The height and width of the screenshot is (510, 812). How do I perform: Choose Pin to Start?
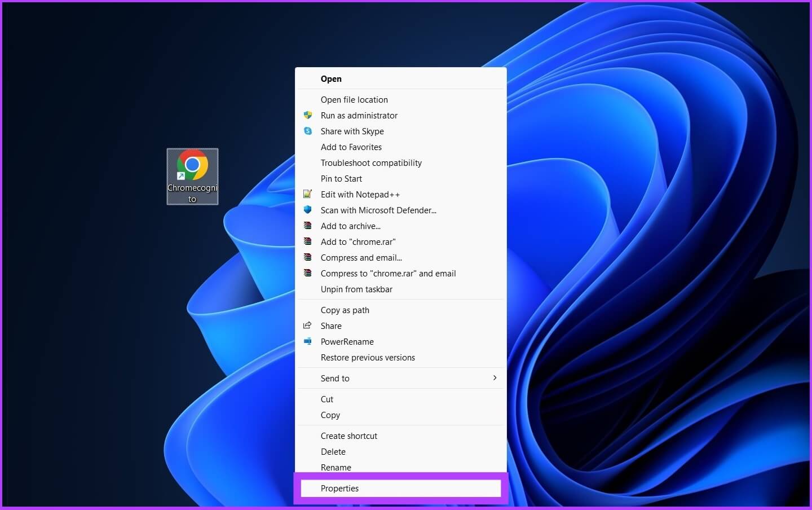coord(401,179)
